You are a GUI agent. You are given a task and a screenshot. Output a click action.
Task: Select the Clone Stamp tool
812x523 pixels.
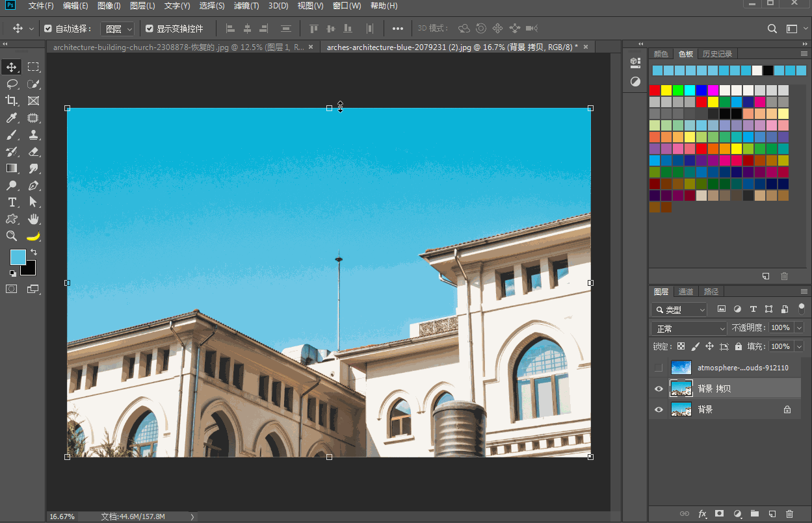33,134
